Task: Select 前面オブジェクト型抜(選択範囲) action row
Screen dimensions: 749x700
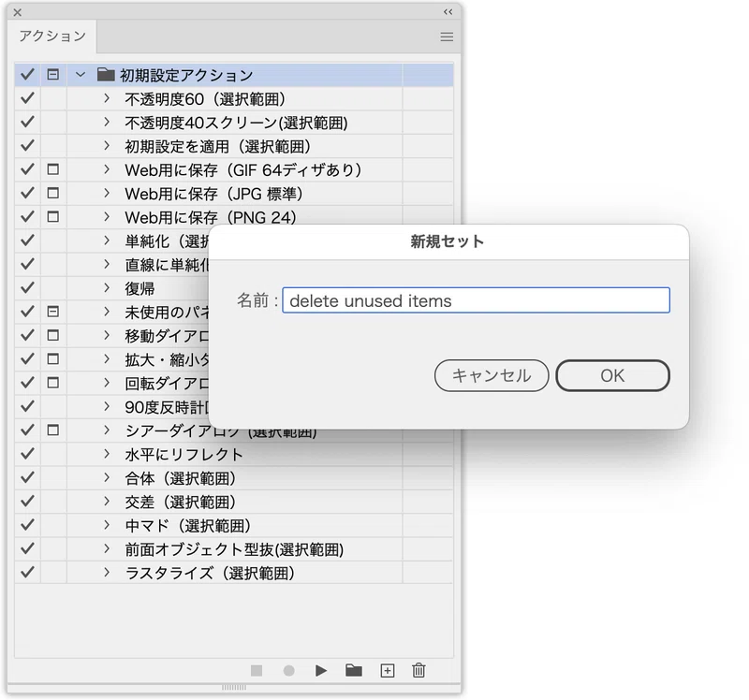Action: pyautogui.click(x=234, y=549)
